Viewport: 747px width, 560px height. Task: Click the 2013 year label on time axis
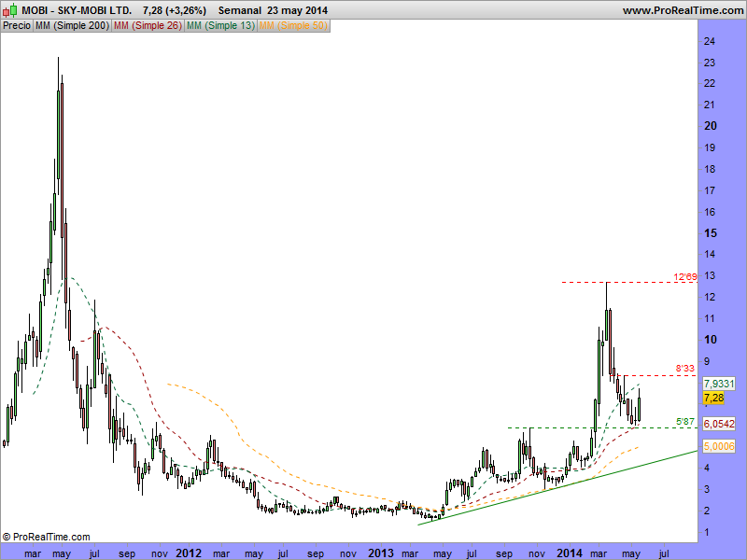(381, 553)
